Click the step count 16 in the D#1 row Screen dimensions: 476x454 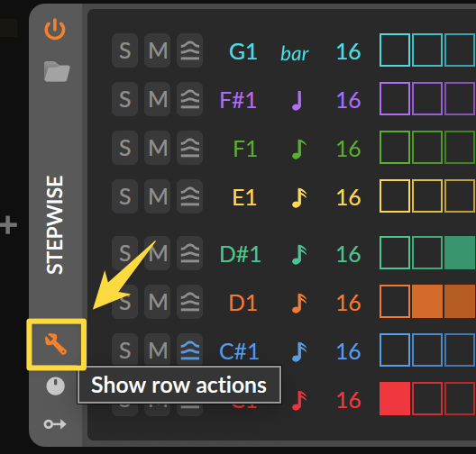pyautogui.click(x=349, y=254)
